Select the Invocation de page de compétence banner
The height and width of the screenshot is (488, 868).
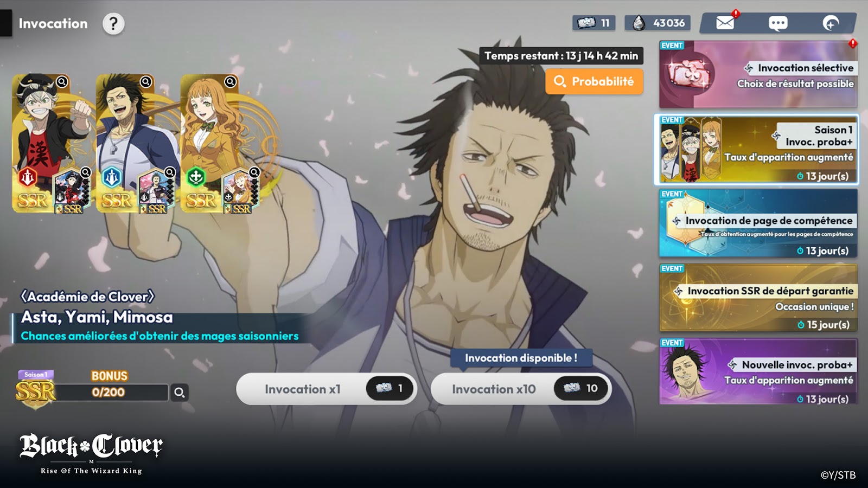[758, 223]
